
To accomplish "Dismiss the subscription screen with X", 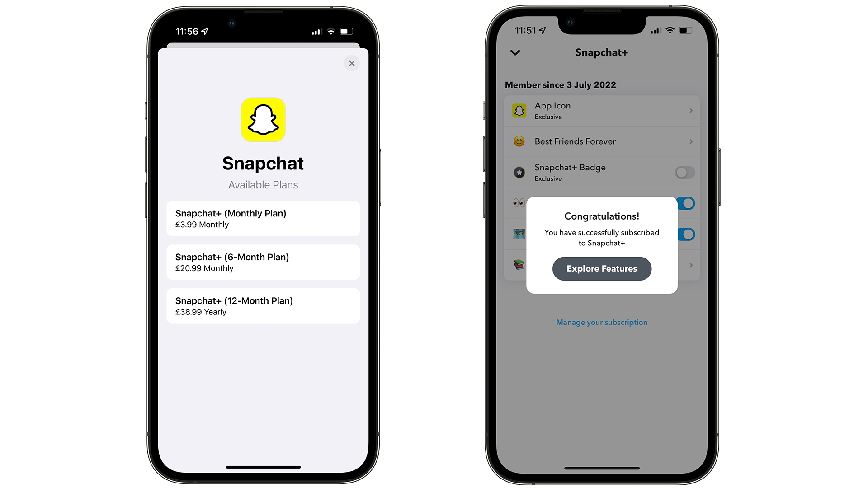I will pos(351,63).
